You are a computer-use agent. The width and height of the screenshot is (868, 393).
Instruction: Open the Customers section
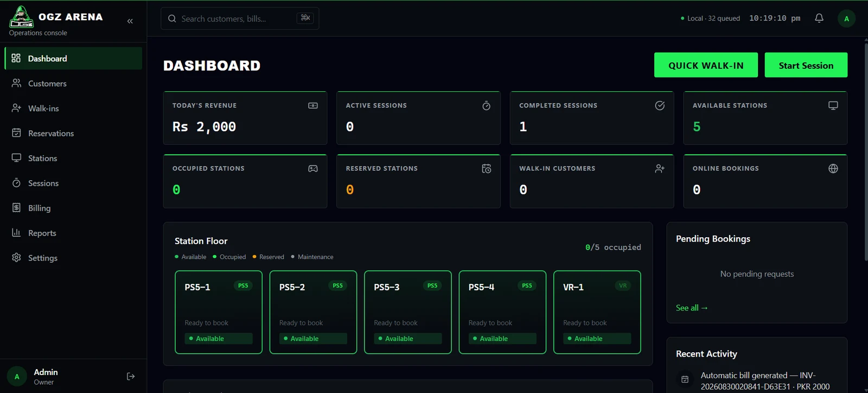73,83
